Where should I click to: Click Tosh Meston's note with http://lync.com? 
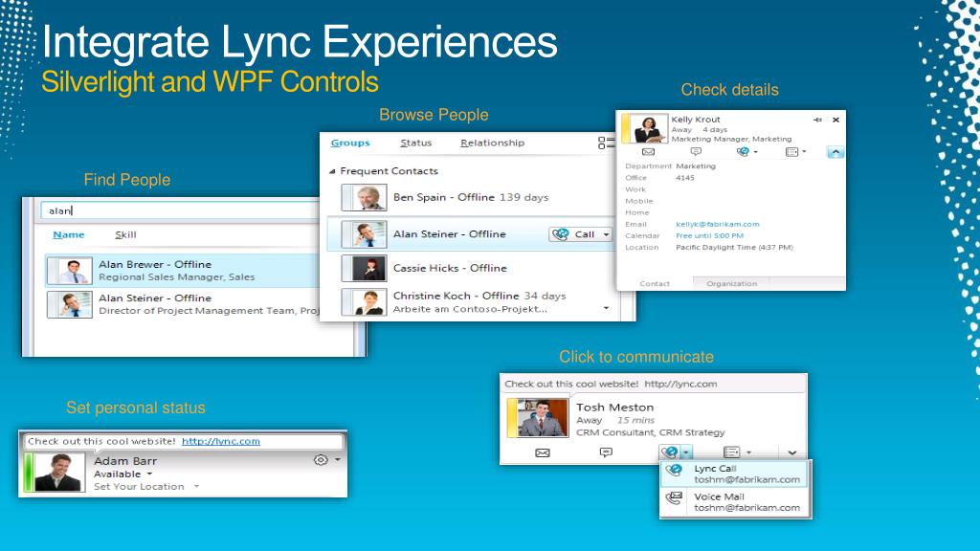coord(653,385)
